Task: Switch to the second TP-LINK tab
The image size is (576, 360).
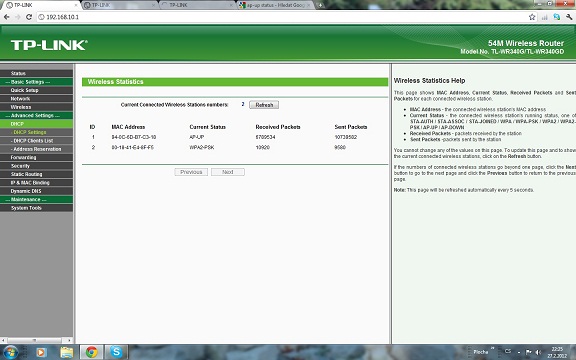Action: click(119, 5)
